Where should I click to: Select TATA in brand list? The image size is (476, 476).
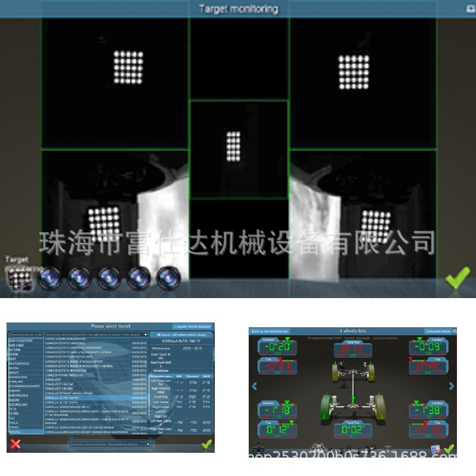coord(26,409)
